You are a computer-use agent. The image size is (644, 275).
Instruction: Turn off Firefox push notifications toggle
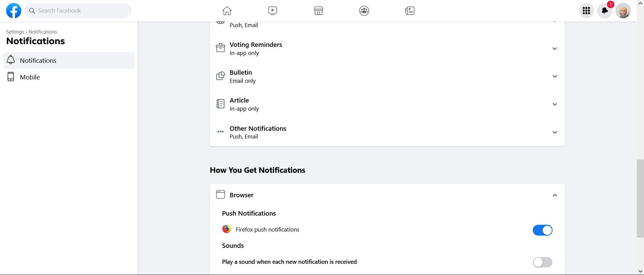point(542,230)
